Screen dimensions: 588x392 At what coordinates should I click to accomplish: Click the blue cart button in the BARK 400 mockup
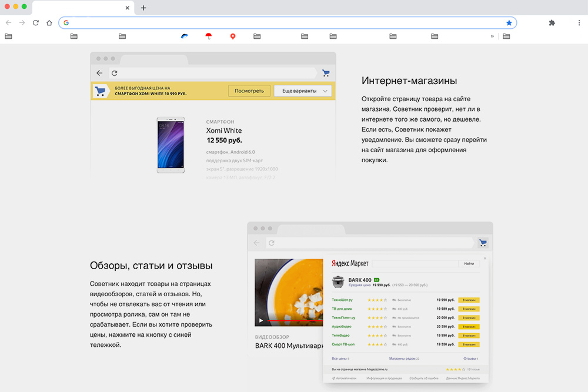tap(483, 243)
